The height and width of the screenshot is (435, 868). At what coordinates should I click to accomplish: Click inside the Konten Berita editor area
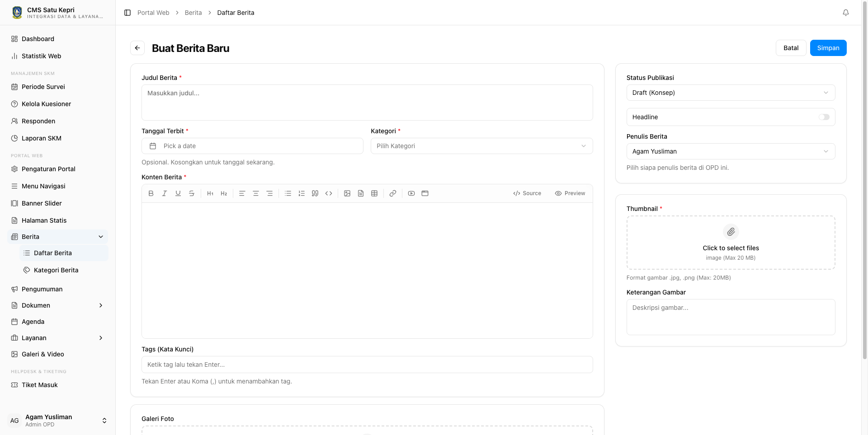[367, 270]
